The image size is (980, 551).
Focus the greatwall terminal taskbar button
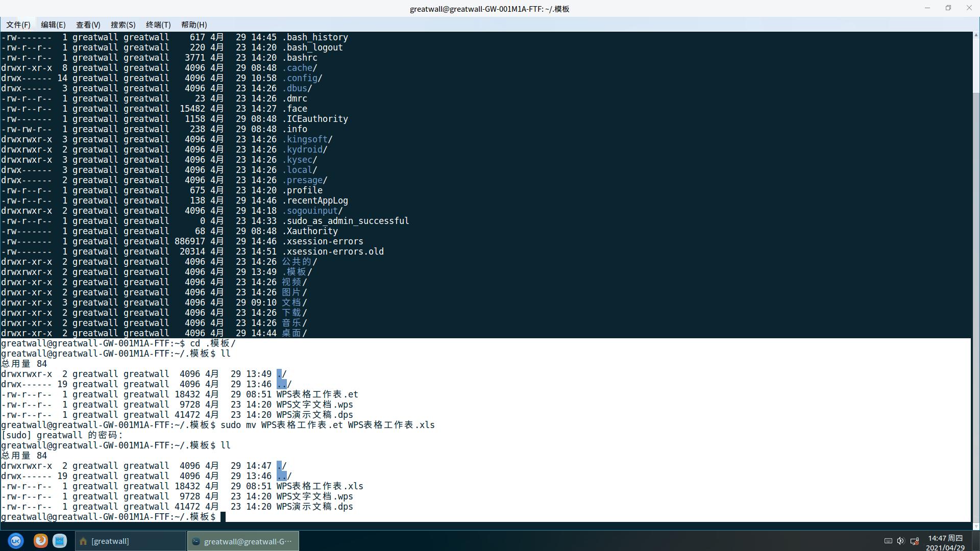[243, 541]
